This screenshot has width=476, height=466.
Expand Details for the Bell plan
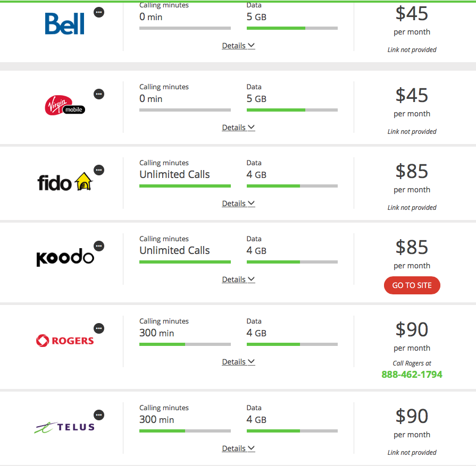tap(238, 46)
